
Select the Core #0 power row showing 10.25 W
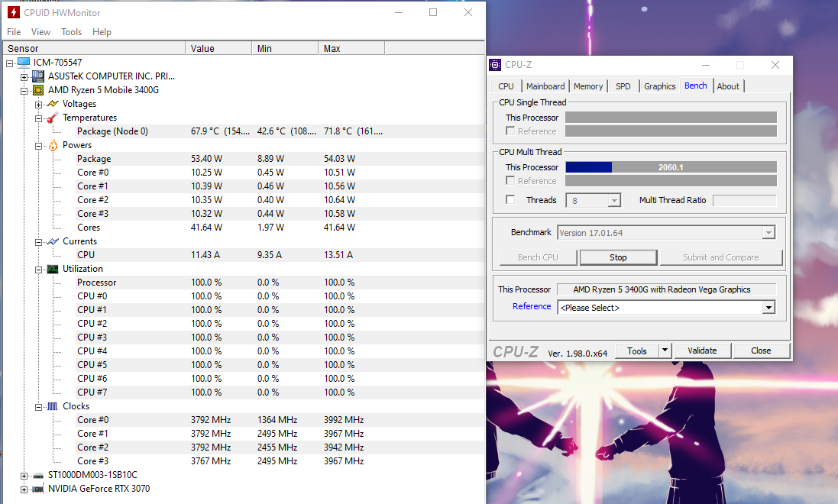pos(280,173)
